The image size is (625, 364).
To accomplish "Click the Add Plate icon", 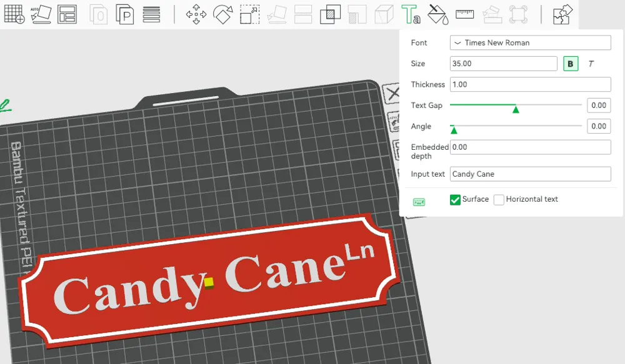I will click(14, 14).
